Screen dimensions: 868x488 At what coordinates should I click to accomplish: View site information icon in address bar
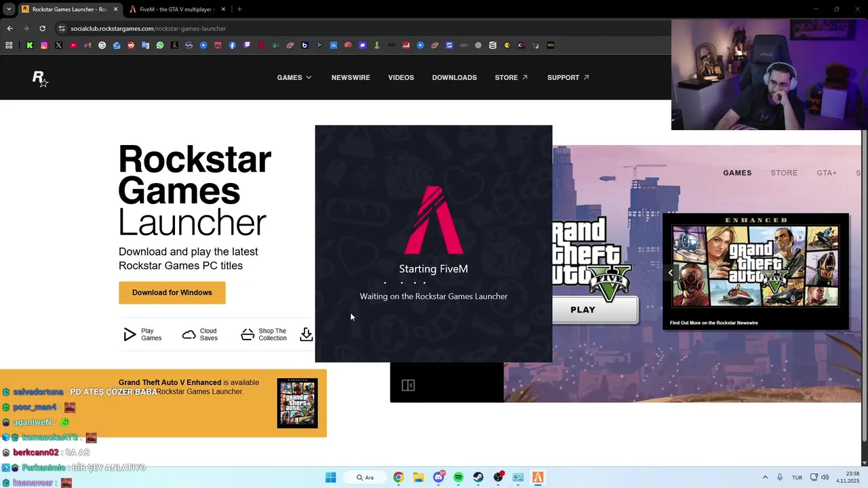(62, 28)
